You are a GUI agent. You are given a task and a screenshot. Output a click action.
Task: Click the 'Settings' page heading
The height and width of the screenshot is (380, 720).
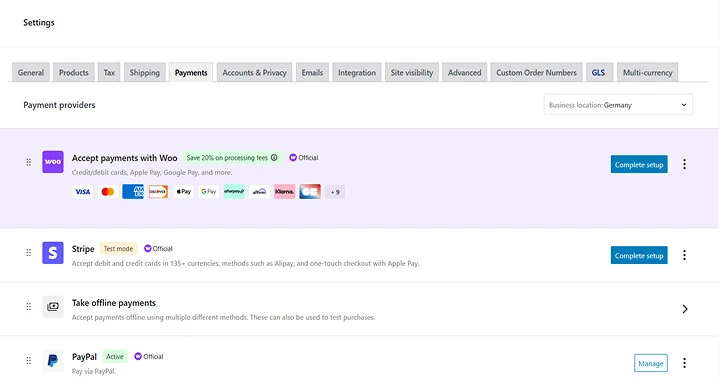coord(39,22)
